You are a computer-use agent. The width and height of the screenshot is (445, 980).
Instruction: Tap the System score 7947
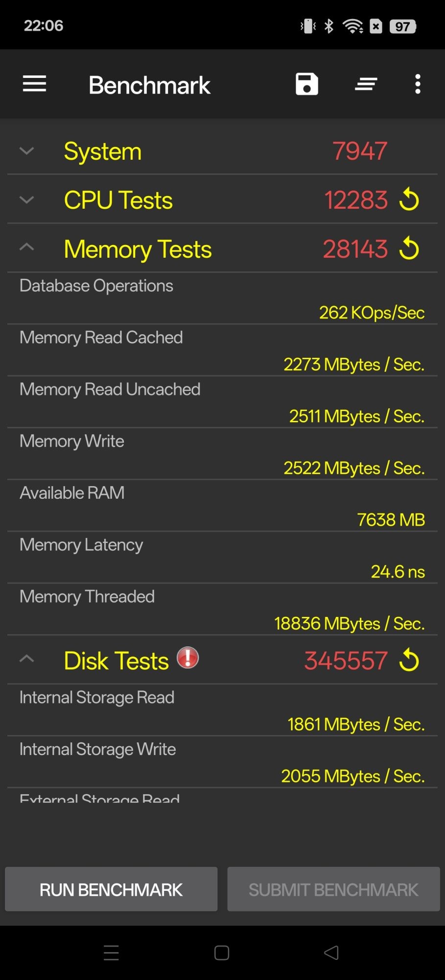(360, 151)
